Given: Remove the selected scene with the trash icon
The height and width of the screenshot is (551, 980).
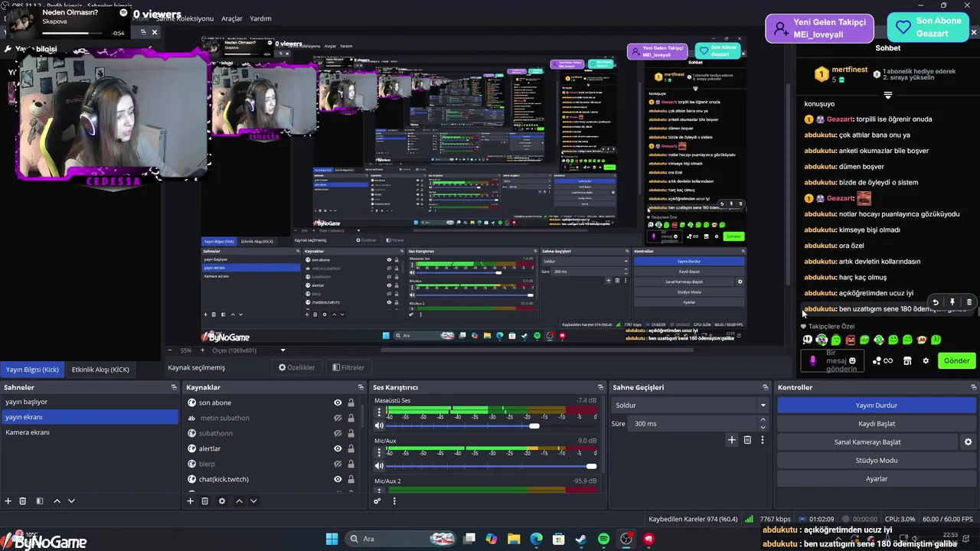Looking at the screenshot, I should [23, 501].
